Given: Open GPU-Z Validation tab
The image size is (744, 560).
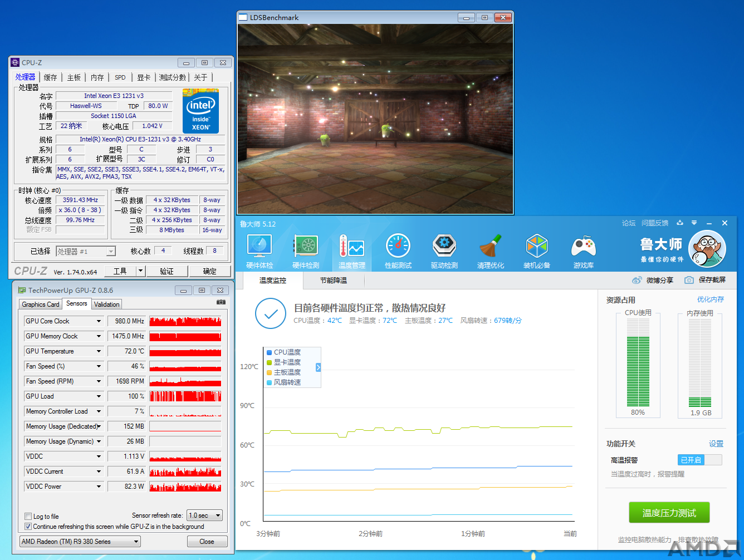Looking at the screenshot, I should pos(107,304).
